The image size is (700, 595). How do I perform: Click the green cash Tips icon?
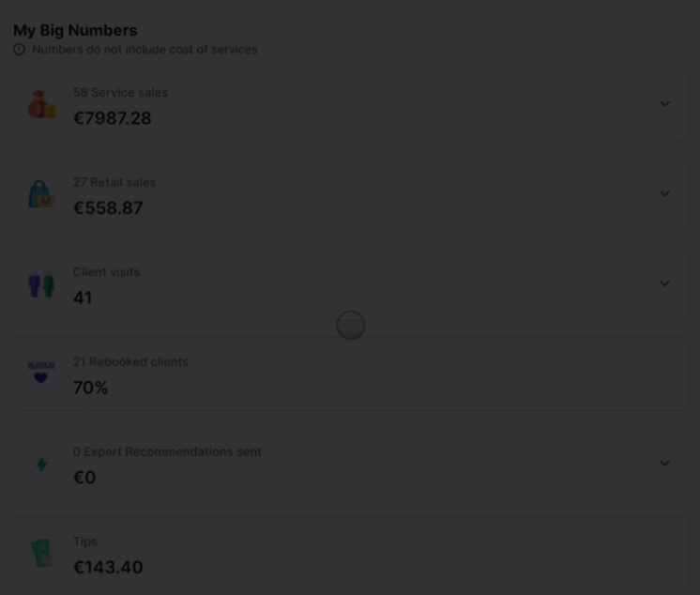pyautogui.click(x=42, y=554)
